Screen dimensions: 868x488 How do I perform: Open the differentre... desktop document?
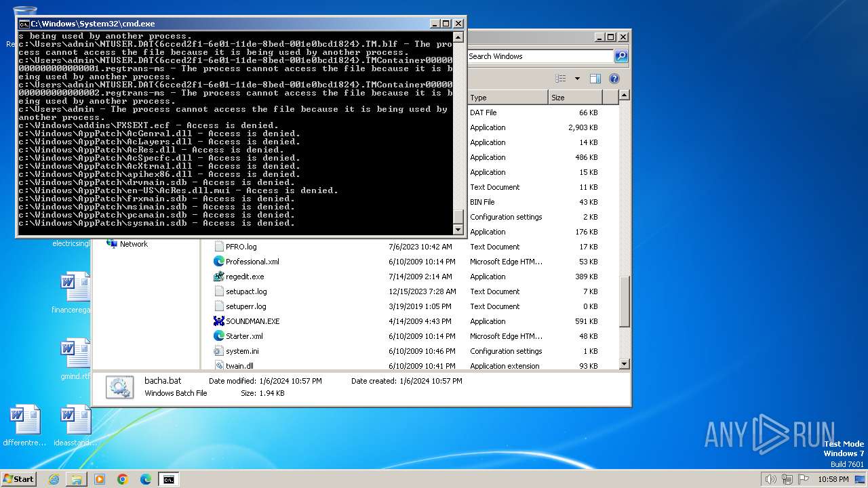tap(25, 426)
